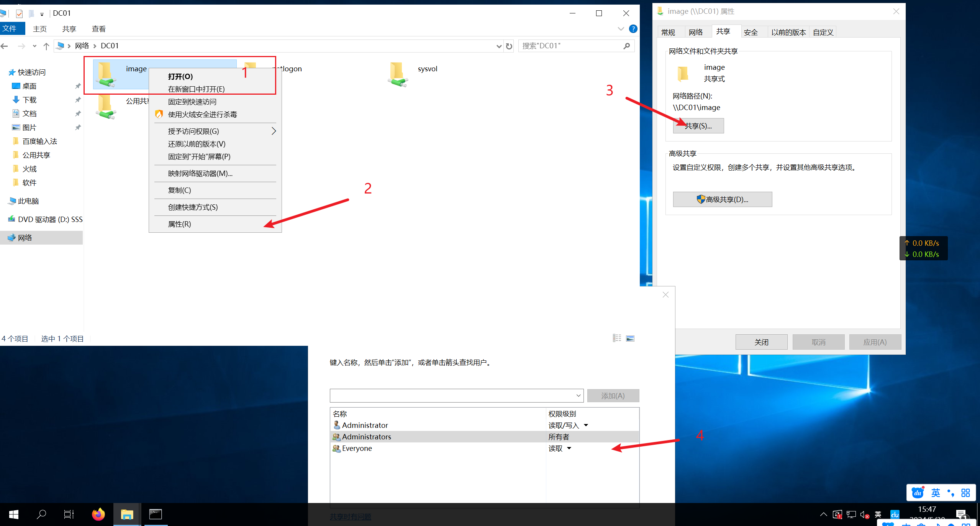Click the DC01 search input field

(571, 46)
